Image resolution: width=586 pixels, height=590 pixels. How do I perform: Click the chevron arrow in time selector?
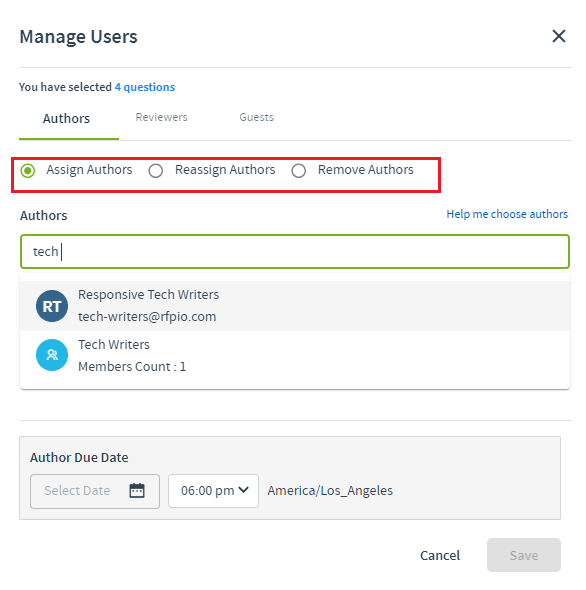click(244, 490)
